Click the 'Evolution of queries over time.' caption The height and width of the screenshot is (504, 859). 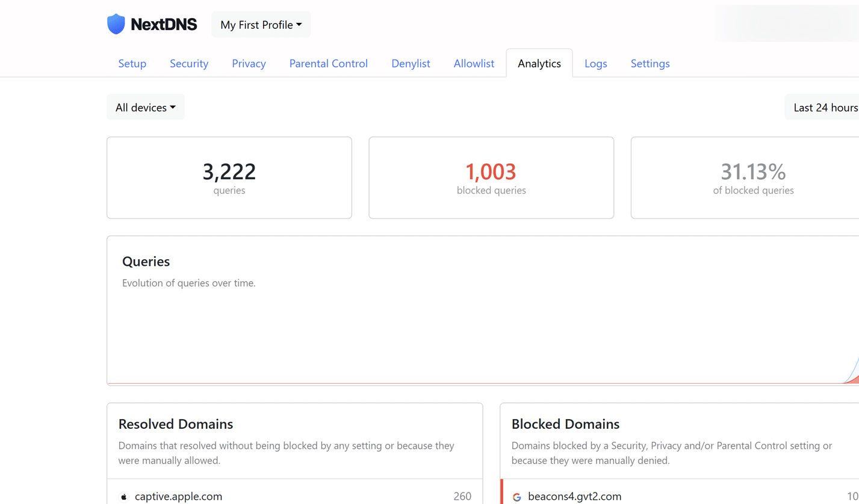[x=189, y=283]
